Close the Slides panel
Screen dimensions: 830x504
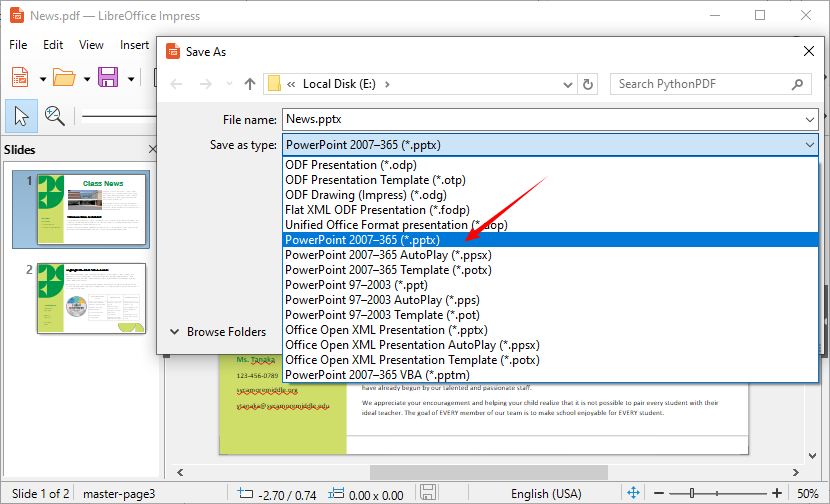tap(152, 150)
